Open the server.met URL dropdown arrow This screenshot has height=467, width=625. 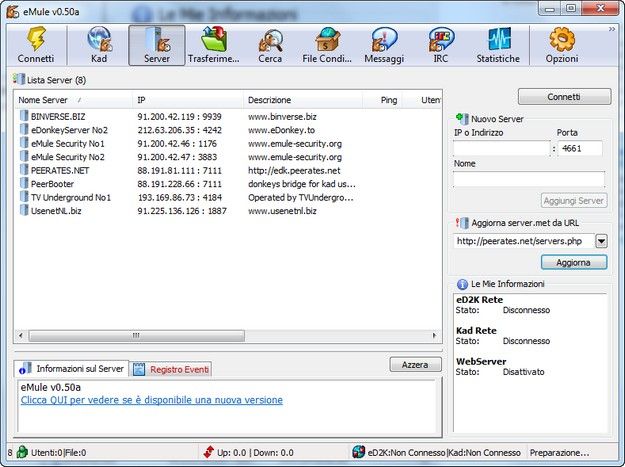pyautogui.click(x=601, y=241)
